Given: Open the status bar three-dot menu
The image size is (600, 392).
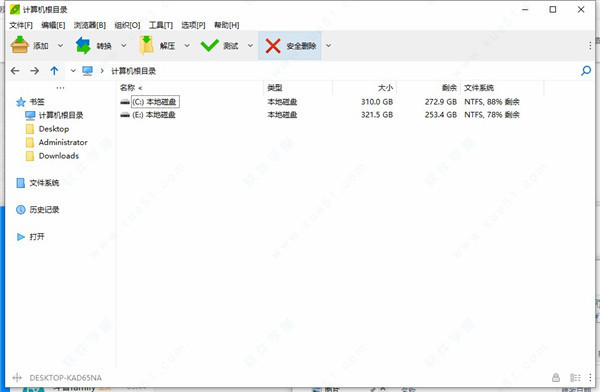Looking at the screenshot, I should (590, 378).
